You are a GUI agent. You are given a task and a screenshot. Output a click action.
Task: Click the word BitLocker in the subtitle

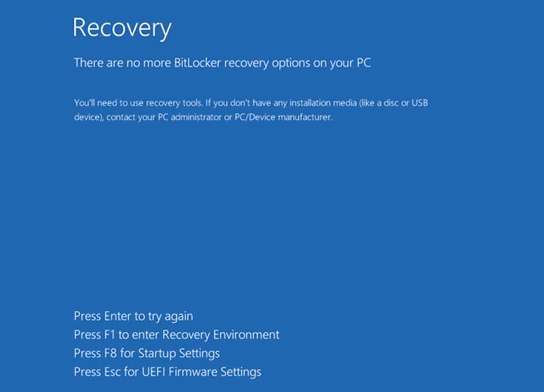click(197, 63)
